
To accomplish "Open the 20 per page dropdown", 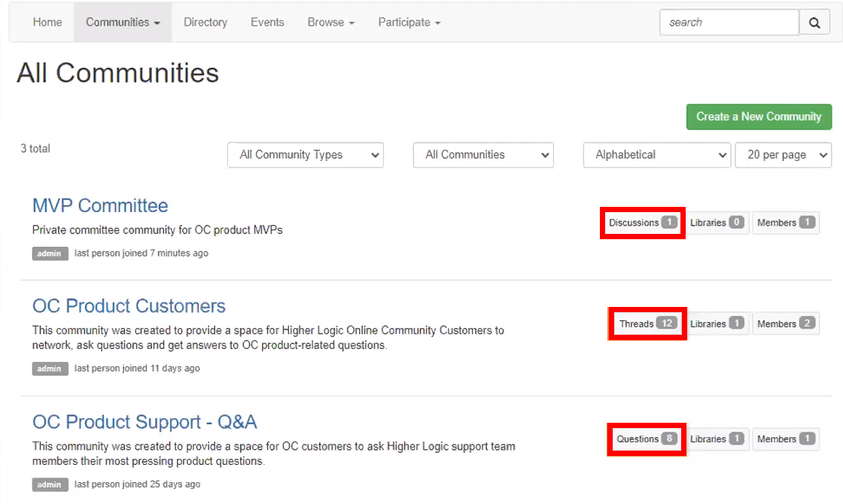I will click(784, 155).
